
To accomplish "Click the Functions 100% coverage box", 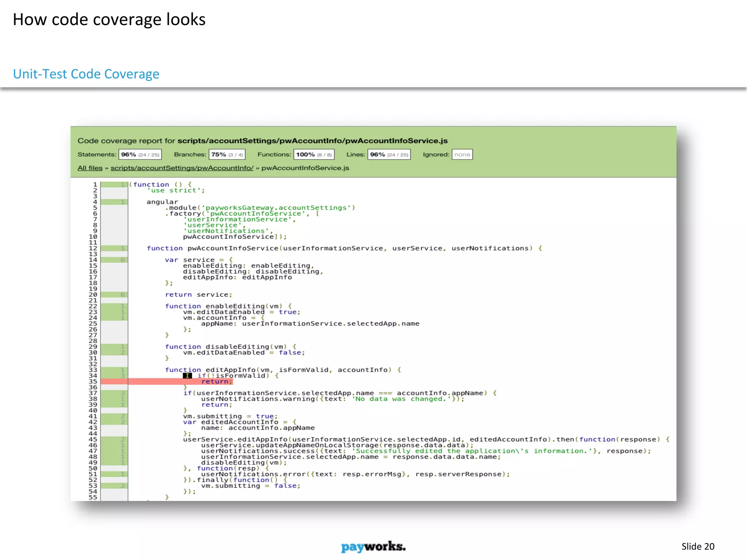I will 314,155.
